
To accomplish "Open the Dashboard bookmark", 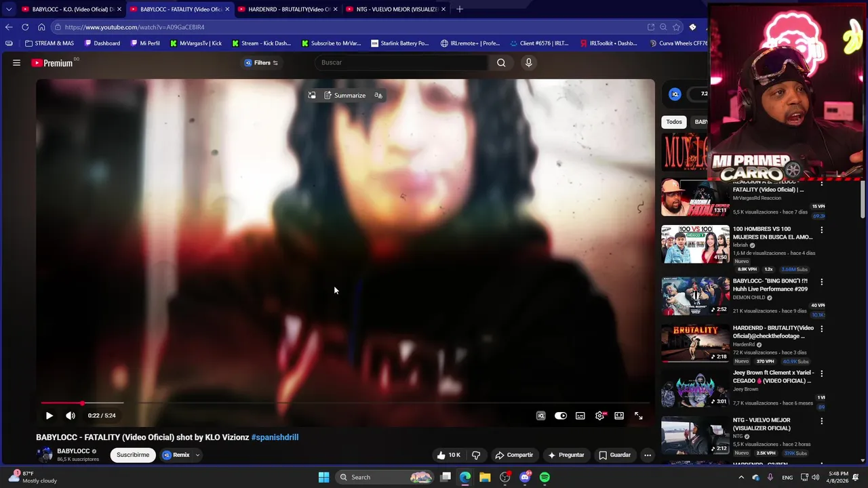I will [x=102, y=43].
